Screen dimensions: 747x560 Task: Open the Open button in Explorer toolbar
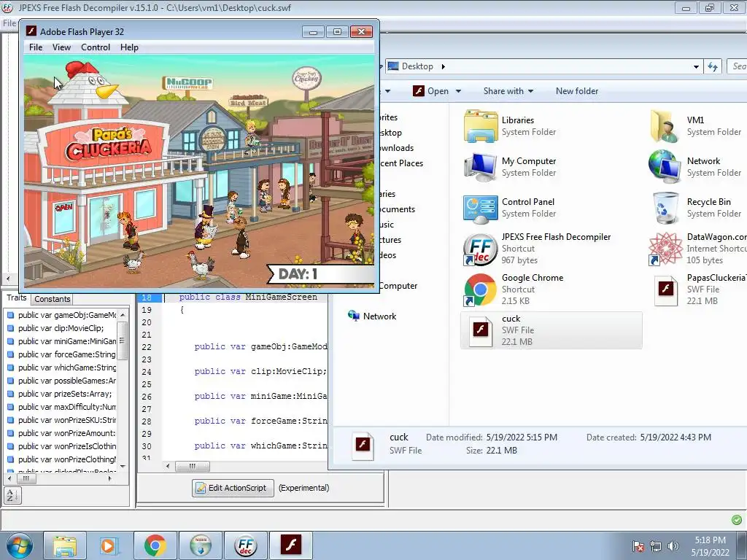(x=431, y=91)
